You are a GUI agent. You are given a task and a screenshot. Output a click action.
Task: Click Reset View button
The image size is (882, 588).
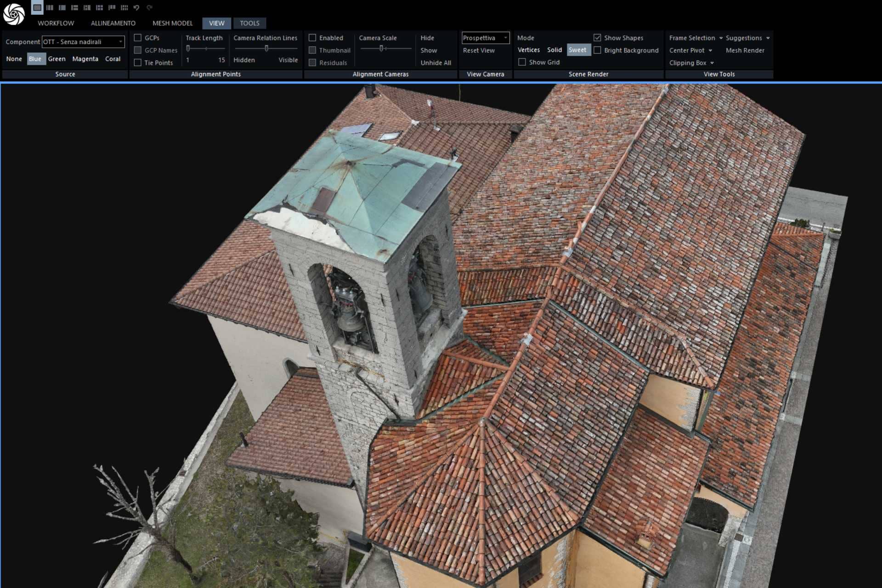(478, 50)
